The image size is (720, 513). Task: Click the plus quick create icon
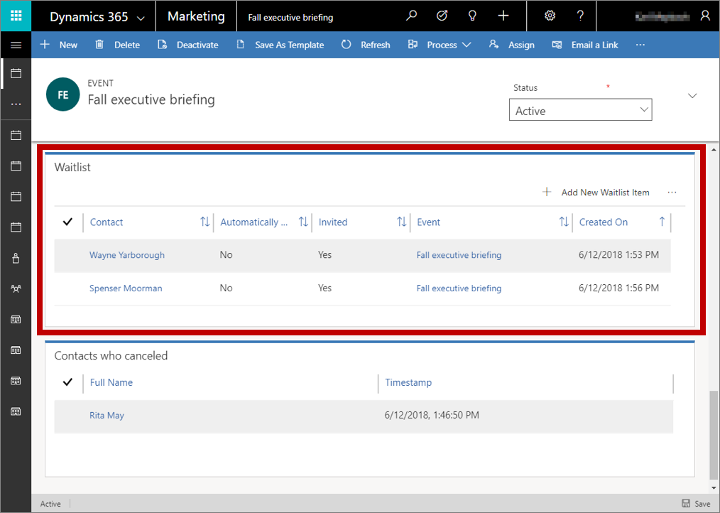[x=503, y=16]
